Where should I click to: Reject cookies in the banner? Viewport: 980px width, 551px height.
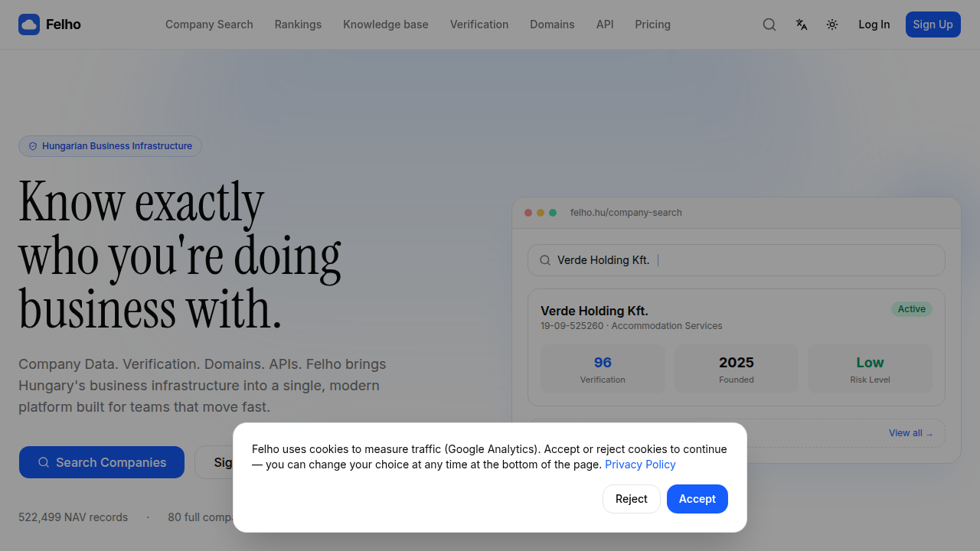click(x=632, y=499)
